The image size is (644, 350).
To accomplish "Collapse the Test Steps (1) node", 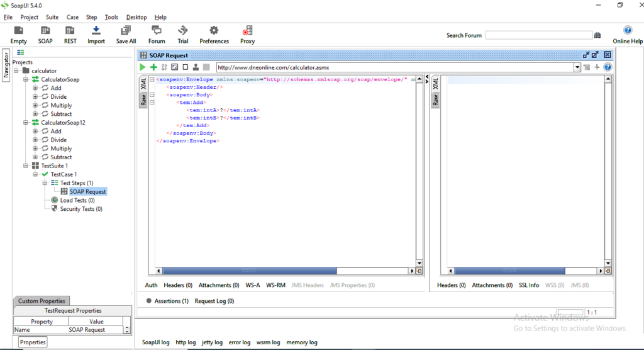I will tap(45, 183).
